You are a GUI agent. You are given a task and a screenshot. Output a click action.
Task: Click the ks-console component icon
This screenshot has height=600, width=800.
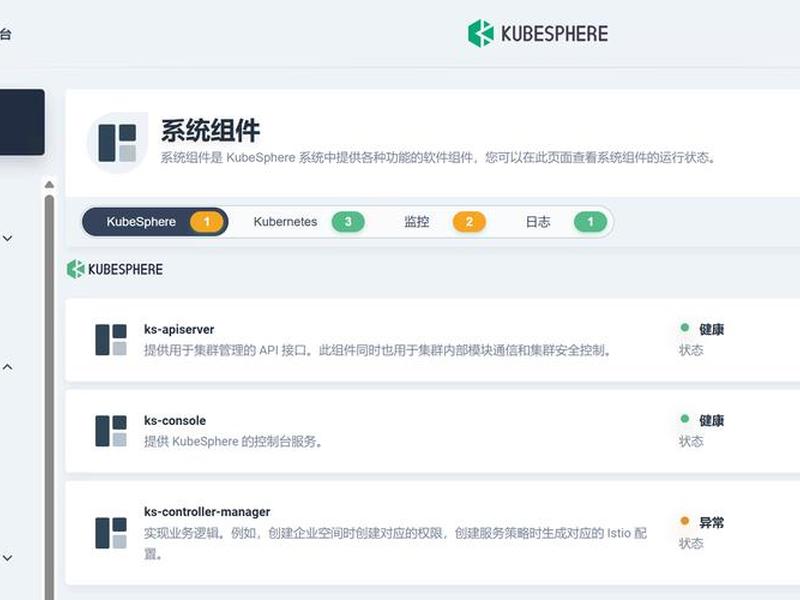(x=111, y=431)
